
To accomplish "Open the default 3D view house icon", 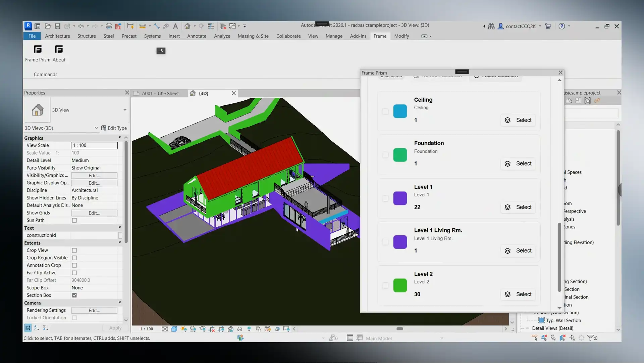I will 187,26.
